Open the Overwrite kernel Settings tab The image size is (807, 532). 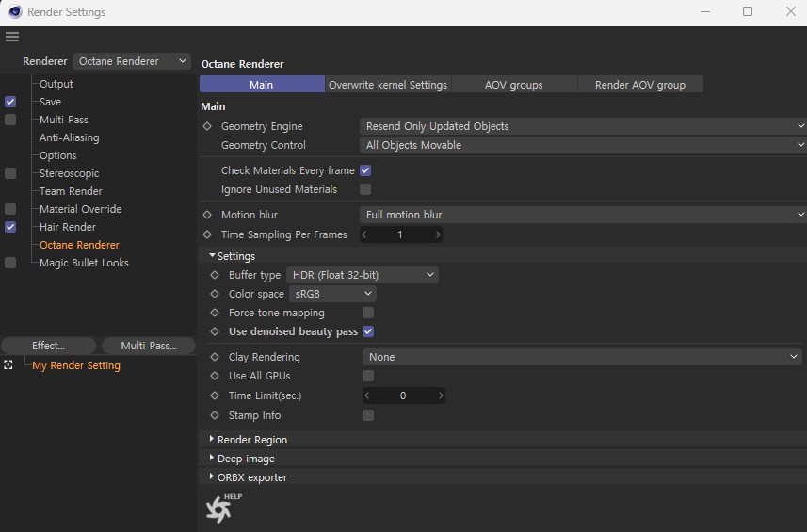pos(387,85)
